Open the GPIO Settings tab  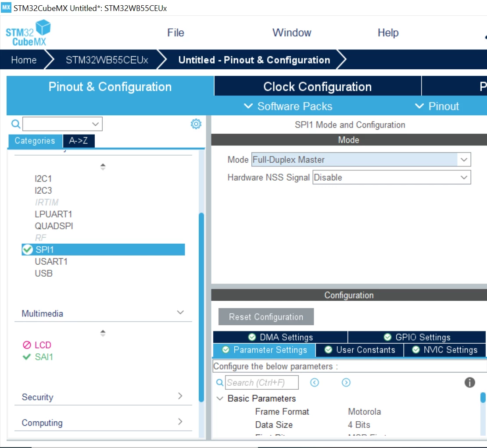pos(417,337)
